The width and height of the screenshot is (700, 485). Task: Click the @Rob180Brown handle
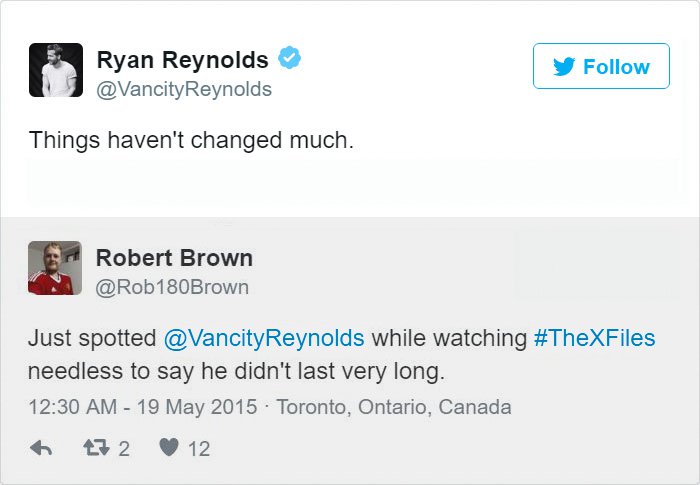(x=172, y=287)
